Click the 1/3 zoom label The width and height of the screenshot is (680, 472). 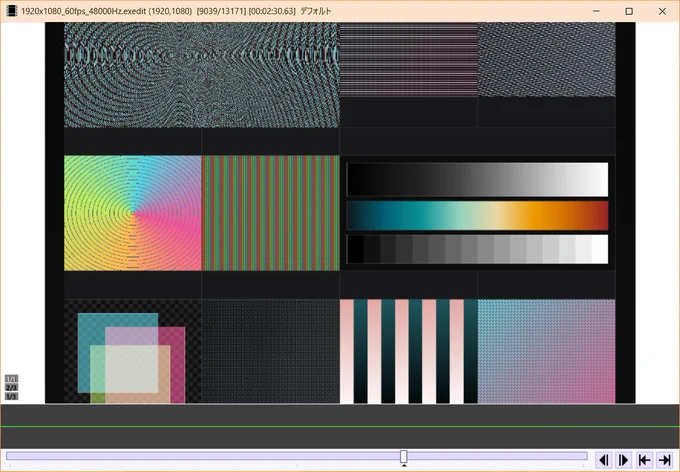point(11,397)
